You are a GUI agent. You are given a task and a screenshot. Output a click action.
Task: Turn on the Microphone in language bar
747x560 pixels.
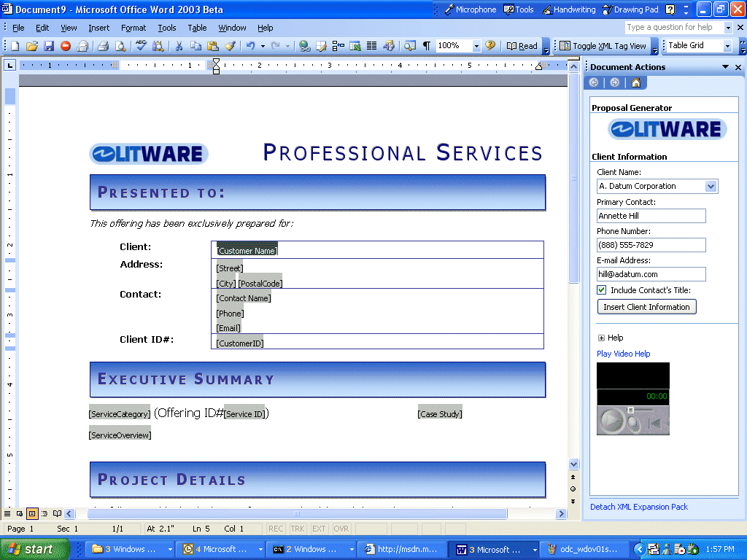(471, 9)
